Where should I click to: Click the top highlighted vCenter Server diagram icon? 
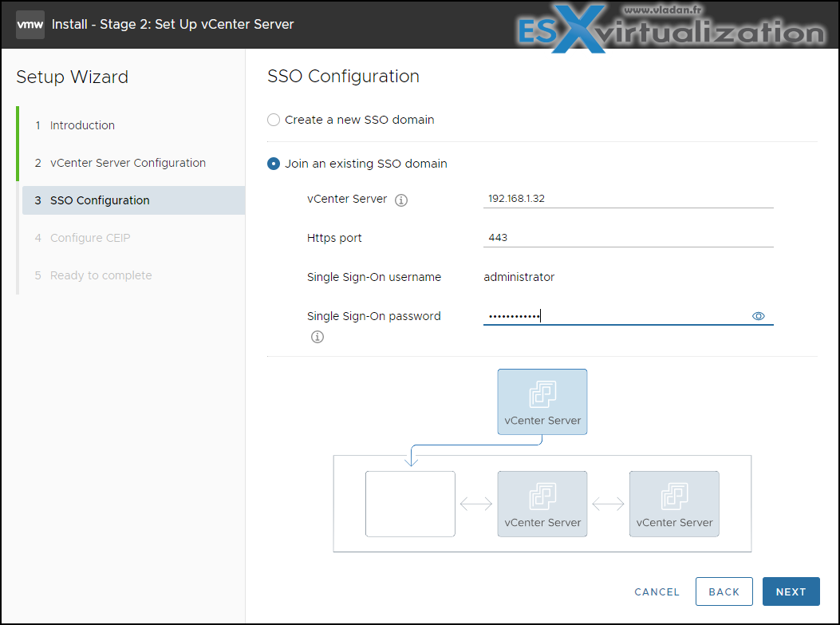point(542,402)
